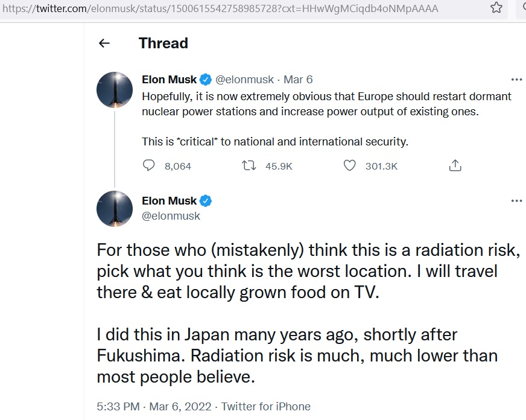Viewport: 526px width, 420px height.
Task: Open the Mar 6 date link
Action: [298, 80]
